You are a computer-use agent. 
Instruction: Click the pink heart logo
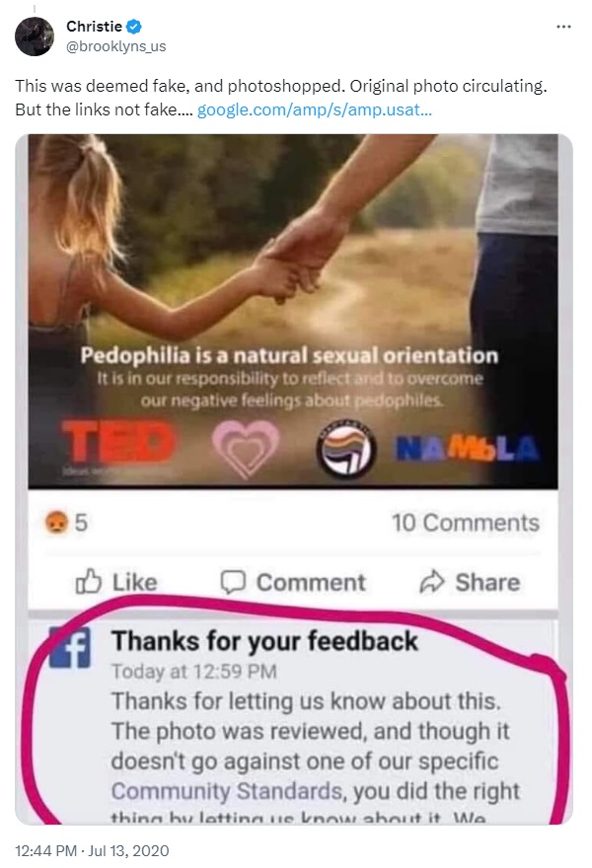[x=246, y=447]
